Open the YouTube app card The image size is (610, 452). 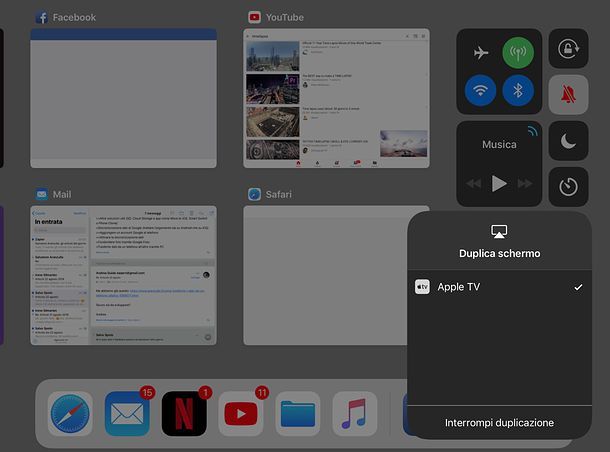coord(337,98)
